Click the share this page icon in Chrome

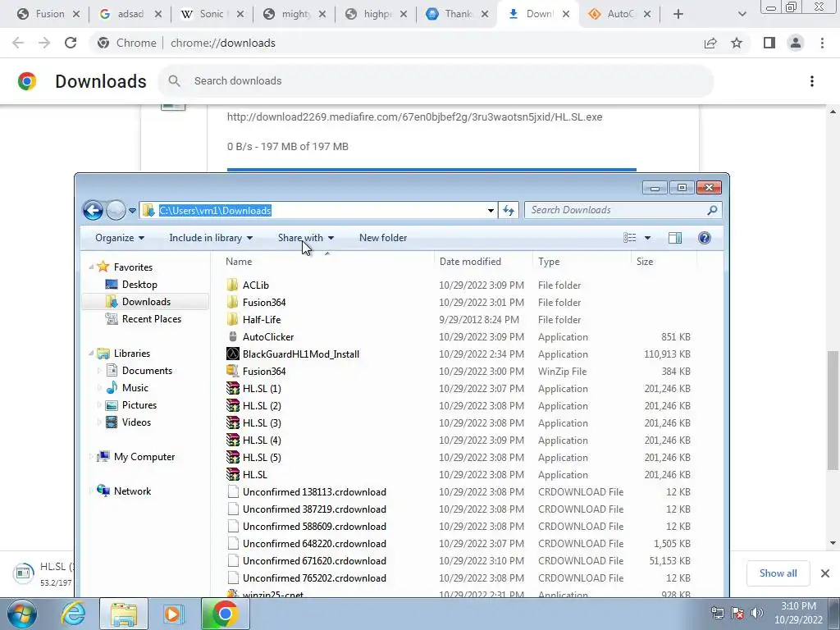pos(710,43)
